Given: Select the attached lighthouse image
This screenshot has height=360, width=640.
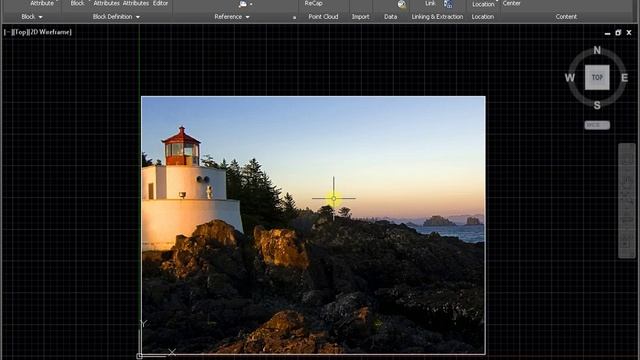Looking at the screenshot, I should pos(313,225).
